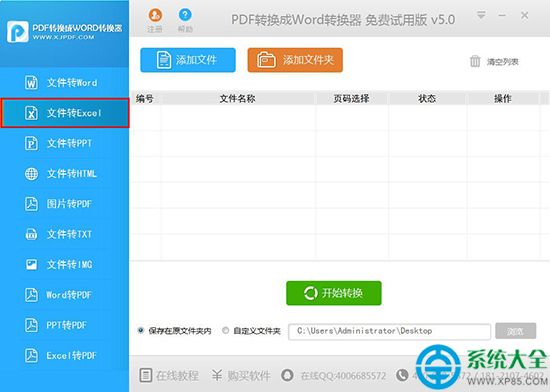Click the 文件名称 column header
The width and height of the screenshot is (550, 392).
click(x=237, y=99)
